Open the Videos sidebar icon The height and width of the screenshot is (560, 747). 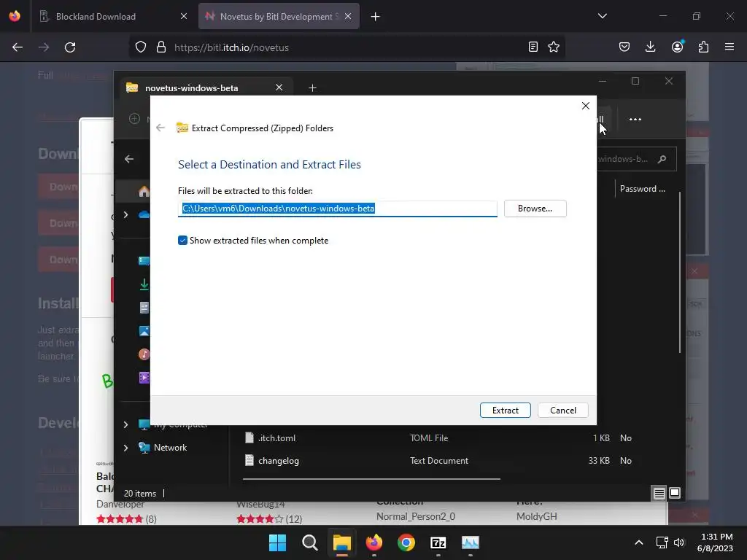tap(144, 378)
